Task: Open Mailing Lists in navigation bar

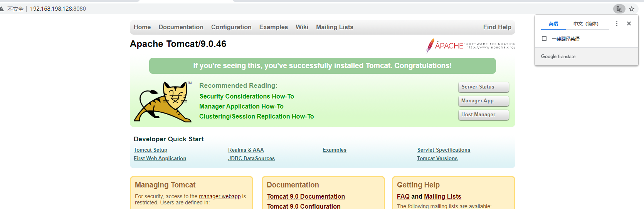Action: coord(335,27)
